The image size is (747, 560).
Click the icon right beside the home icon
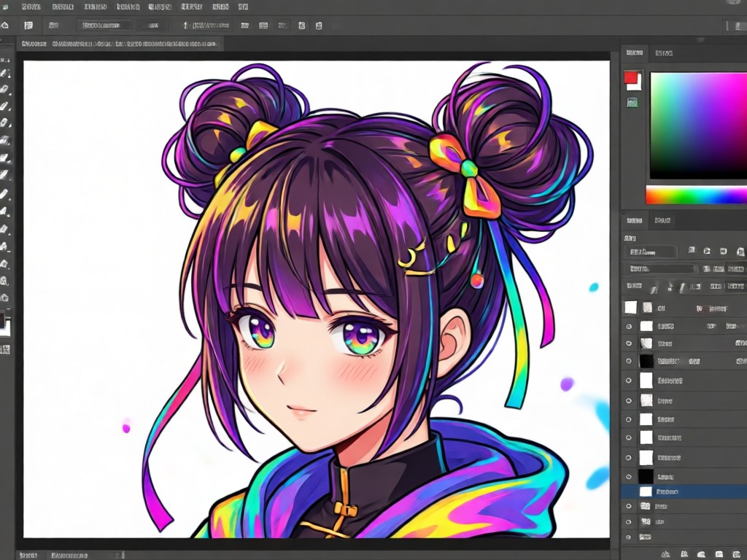click(x=28, y=26)
